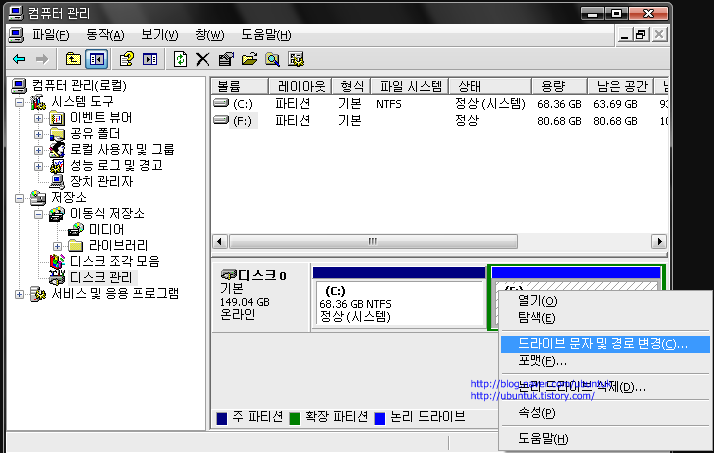Sort by the 용량 column header
Viewport: 714px width, 453px height.
tap(559, 86)
